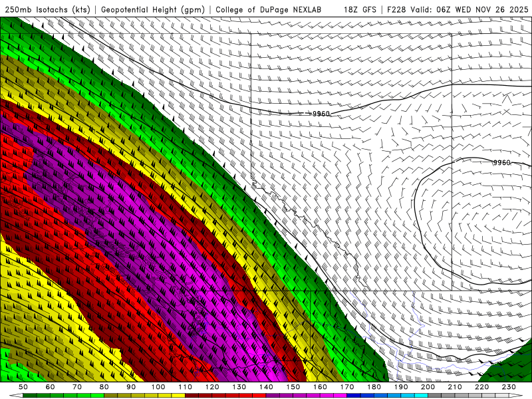Click the 9960 label on the closed-low contour
Viewport: 532px width, 399px height.
pyautogui.click(x=502, y=162)
